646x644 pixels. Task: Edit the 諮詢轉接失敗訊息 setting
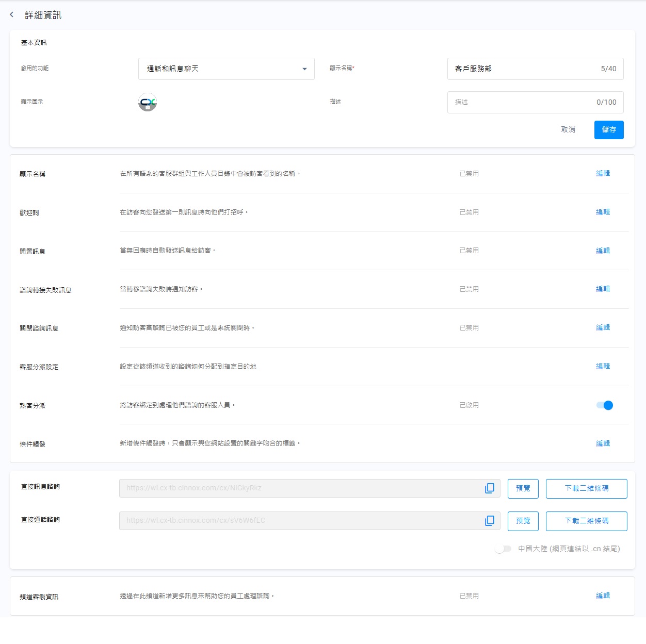[x=603, y=289]
